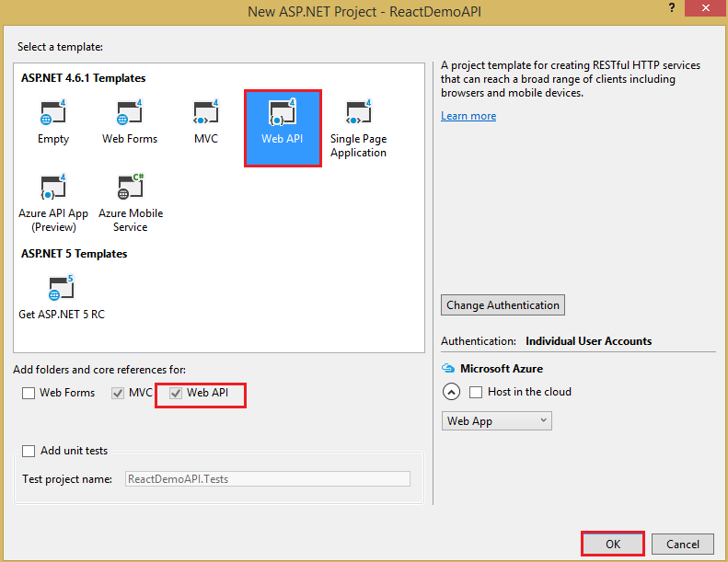
Task: Select the Web API template icon
Action: point(283,112)
